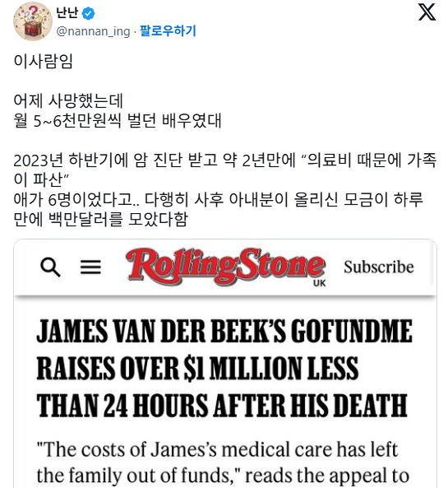Click the tweet text starting 이사람임

point(43,61)
